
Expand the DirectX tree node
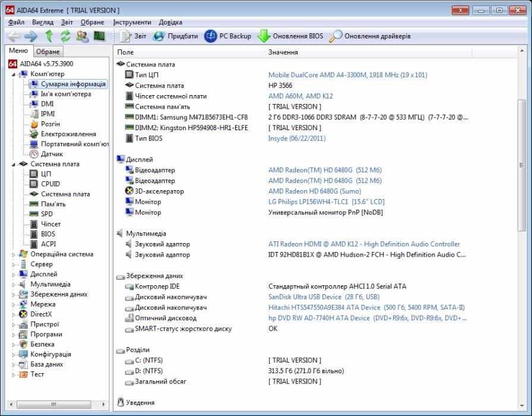14,314
